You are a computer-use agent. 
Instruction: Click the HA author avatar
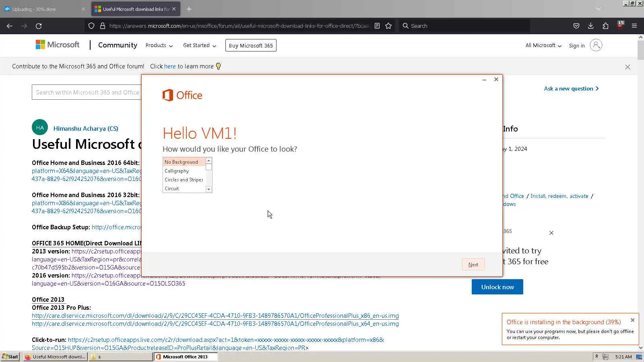pos(40,128)
